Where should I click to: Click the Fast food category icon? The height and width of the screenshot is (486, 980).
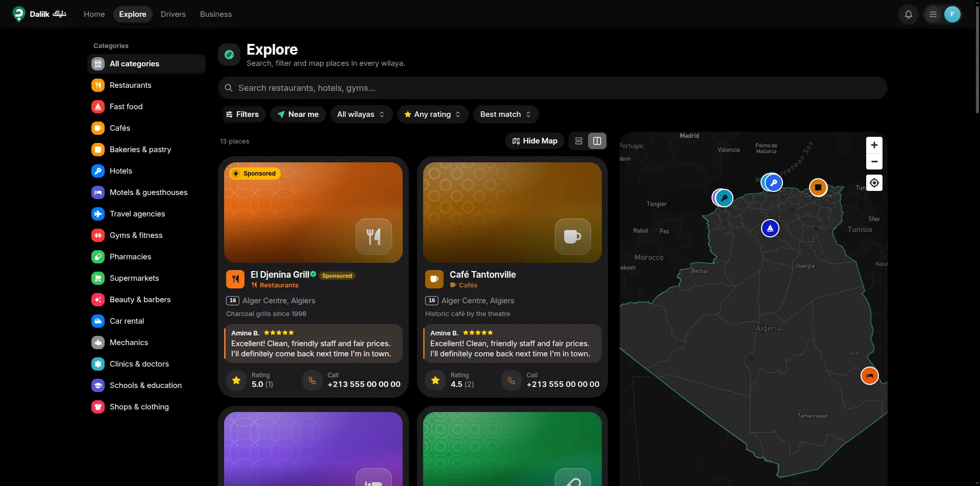pos(98,107)
